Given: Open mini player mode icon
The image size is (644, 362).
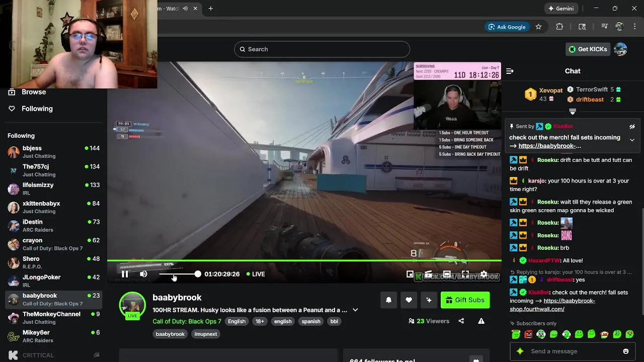Looking at the screenshot, I should [410, 274].
